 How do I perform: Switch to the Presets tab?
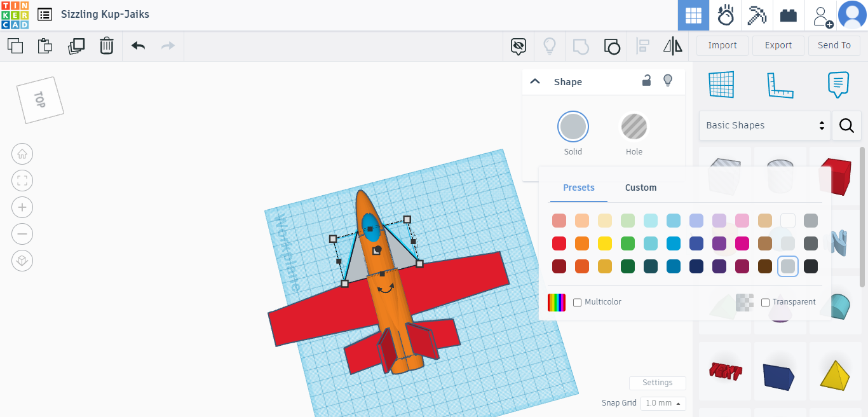click(x=579, y=188)
